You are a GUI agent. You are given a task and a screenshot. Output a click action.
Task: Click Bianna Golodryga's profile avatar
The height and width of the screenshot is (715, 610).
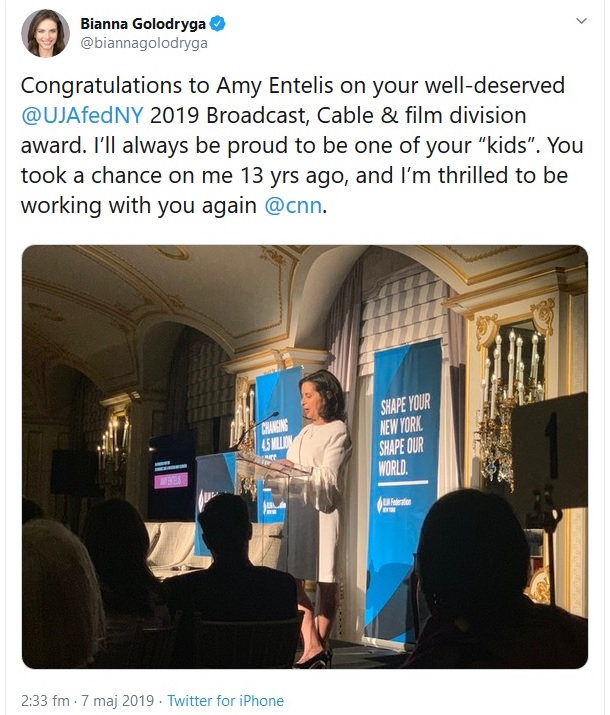pos(44,33)
